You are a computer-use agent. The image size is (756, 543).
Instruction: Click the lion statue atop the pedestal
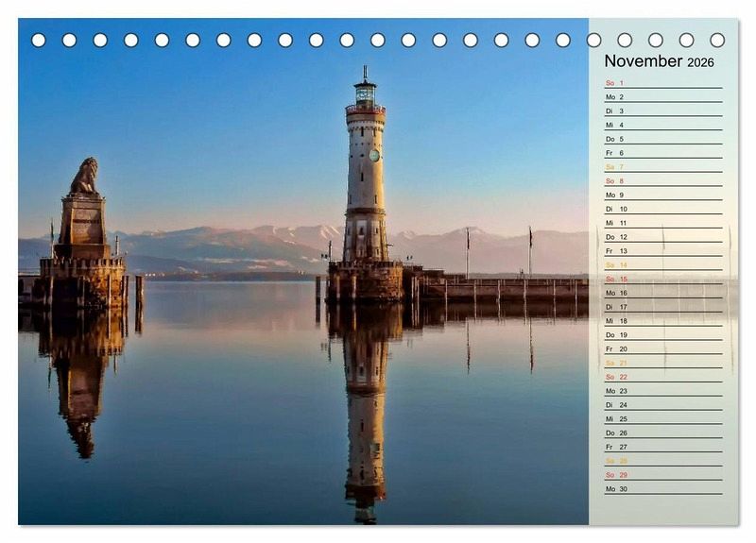(85, 177)
